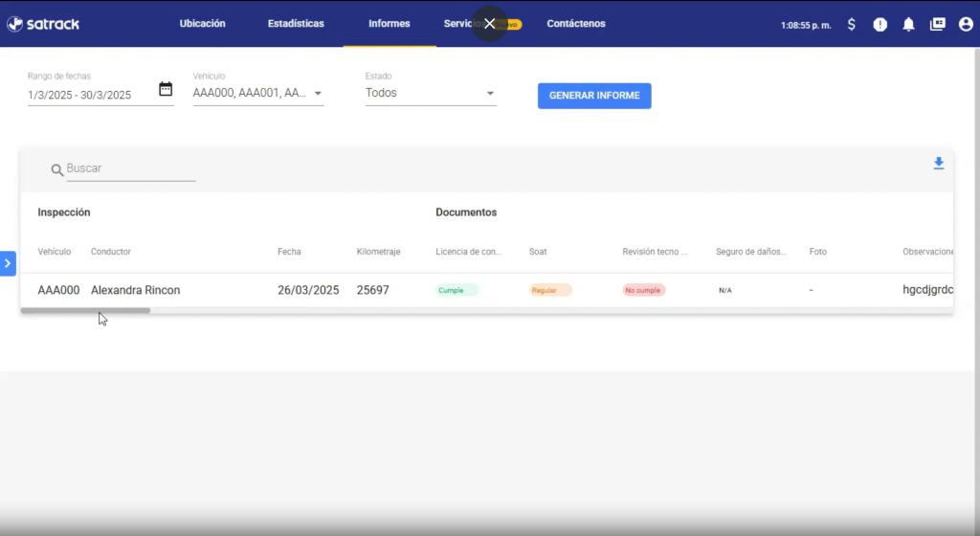
Task: Click the search magnifier icon
Action: point(56,170)
